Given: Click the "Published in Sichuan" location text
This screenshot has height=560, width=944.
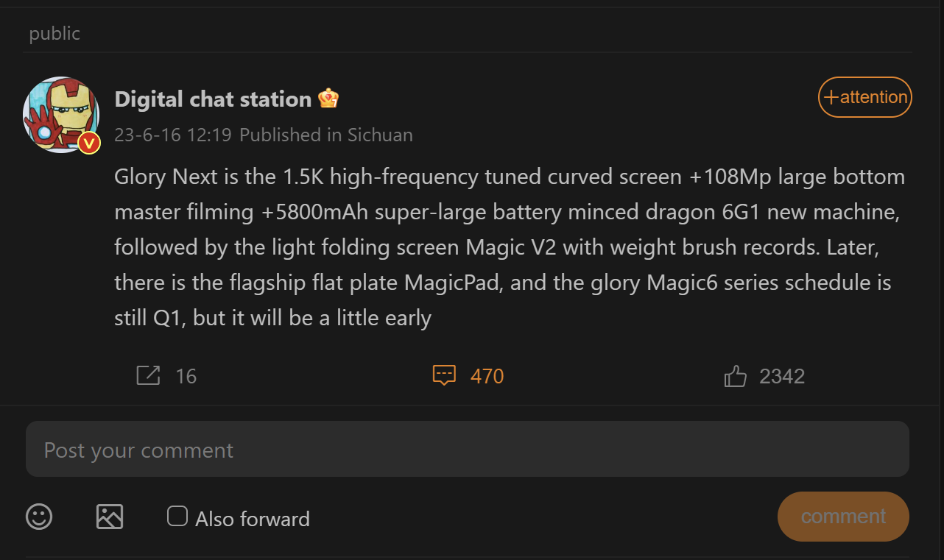Looking at the screenshot, I should point(326,135).
